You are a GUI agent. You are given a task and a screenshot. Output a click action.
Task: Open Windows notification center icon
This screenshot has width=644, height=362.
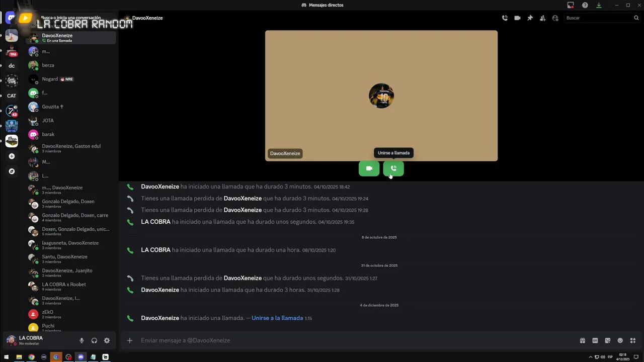pyautogui.click(x=636, y=357)
